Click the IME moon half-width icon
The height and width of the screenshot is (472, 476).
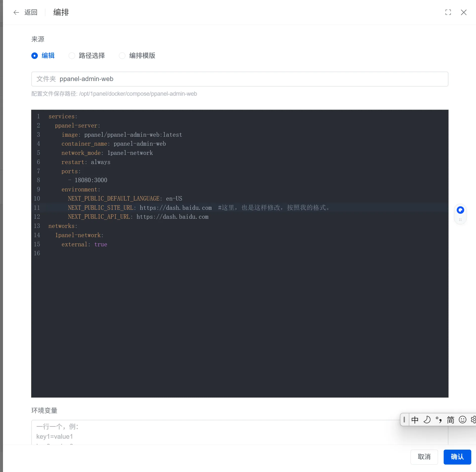pyautogui.click(x=427, y=420)
